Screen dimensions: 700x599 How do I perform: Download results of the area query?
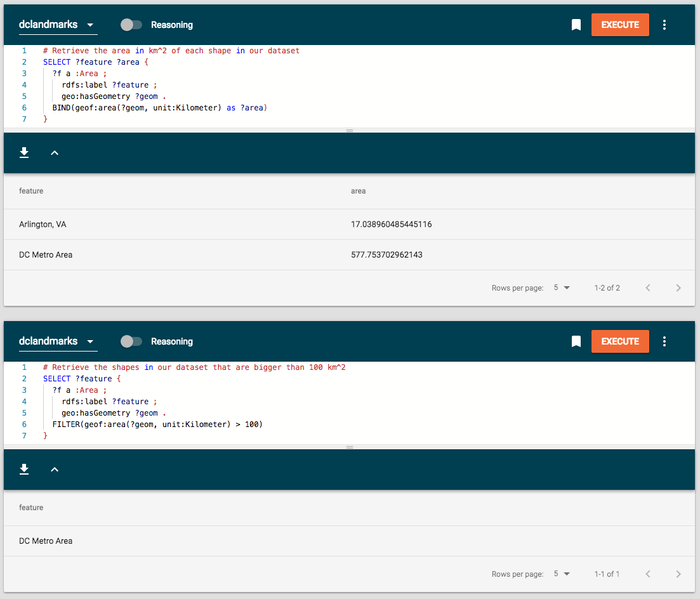[24, 153]
